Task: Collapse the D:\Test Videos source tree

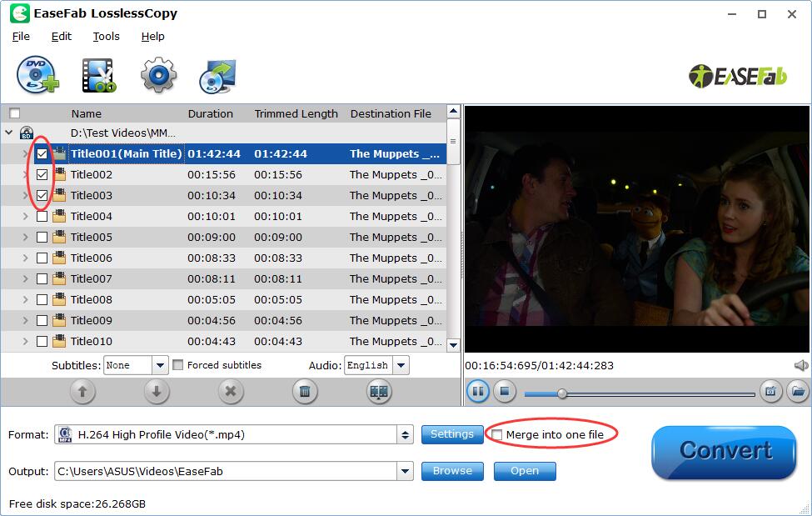Action: click(x=9, y=133)
